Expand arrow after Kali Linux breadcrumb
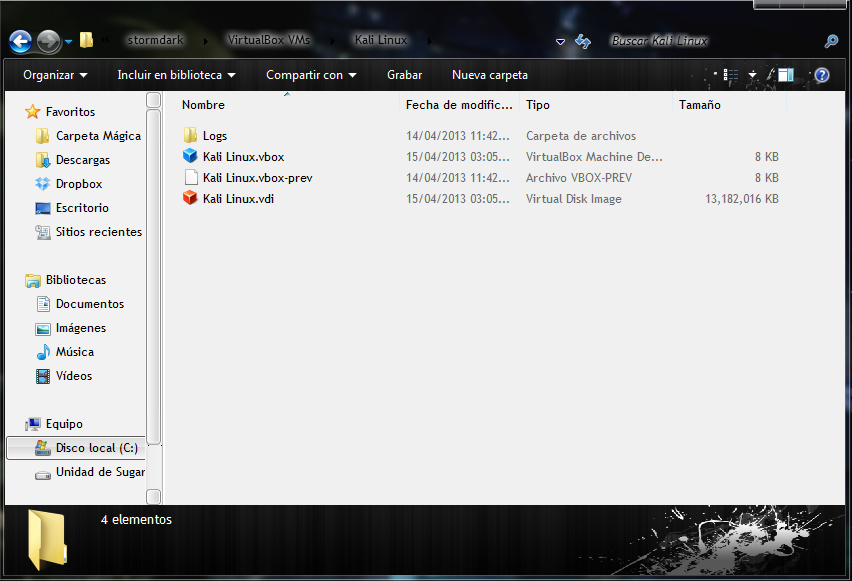Screen dimensions: 852x581 tap(429, 41)
